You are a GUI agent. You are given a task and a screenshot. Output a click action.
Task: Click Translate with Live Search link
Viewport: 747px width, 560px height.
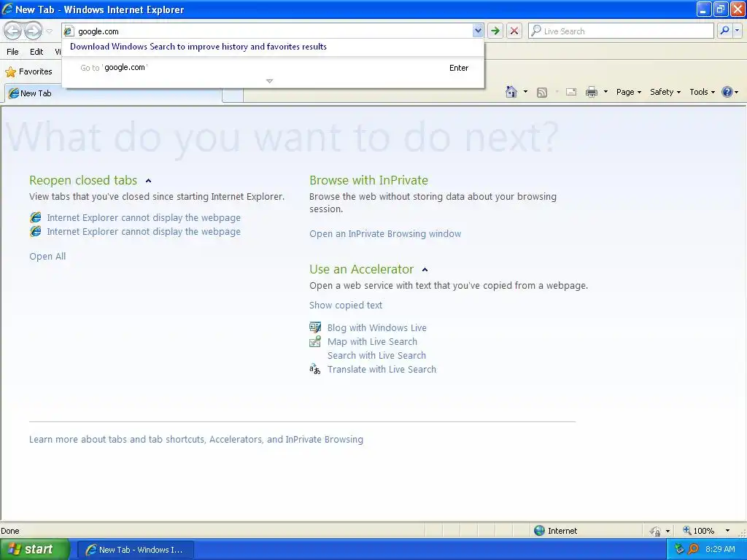click(x=382, y=369)
